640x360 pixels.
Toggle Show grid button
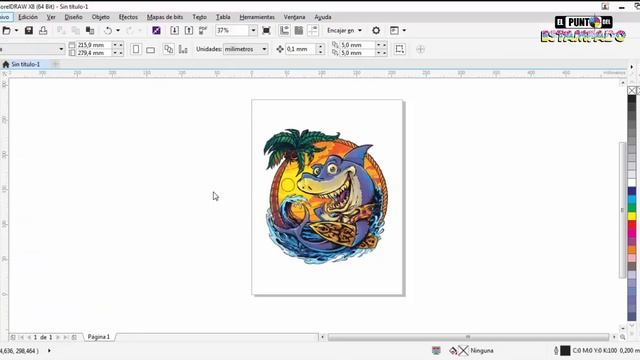[x=299, y=30]
